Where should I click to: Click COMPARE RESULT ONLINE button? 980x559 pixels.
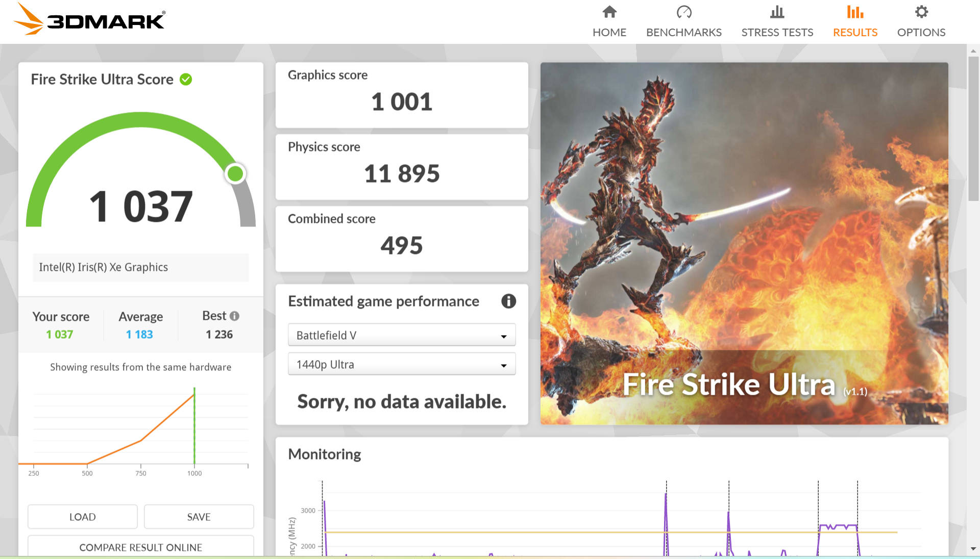141,547
